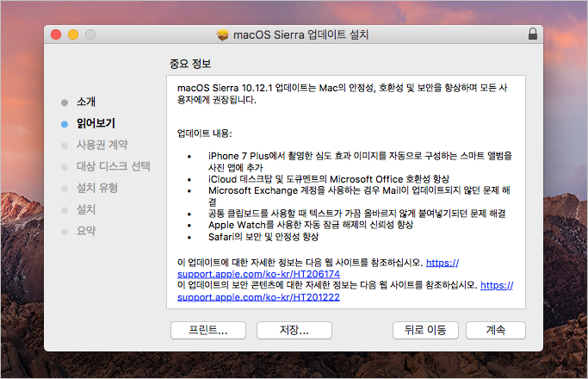Click the 요약 step label
This screenshot has width=588, height=379.
(x=86, y=231)
